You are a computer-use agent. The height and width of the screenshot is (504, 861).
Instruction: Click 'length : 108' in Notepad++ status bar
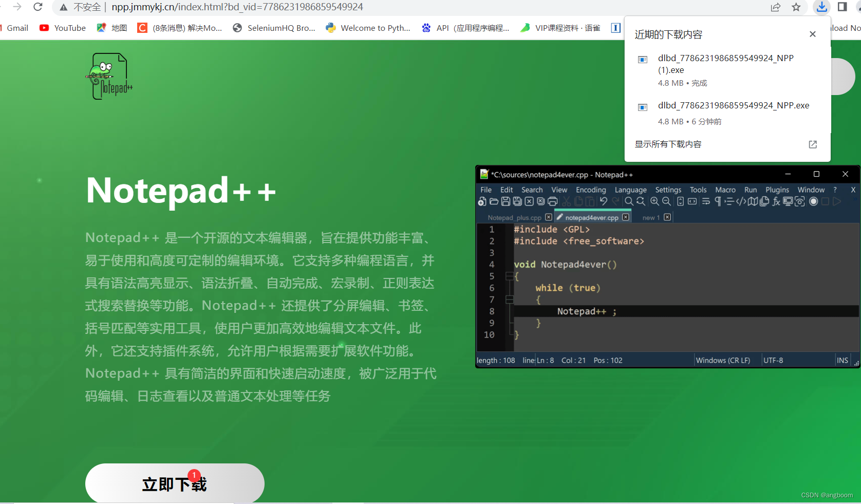click(496, 360)
